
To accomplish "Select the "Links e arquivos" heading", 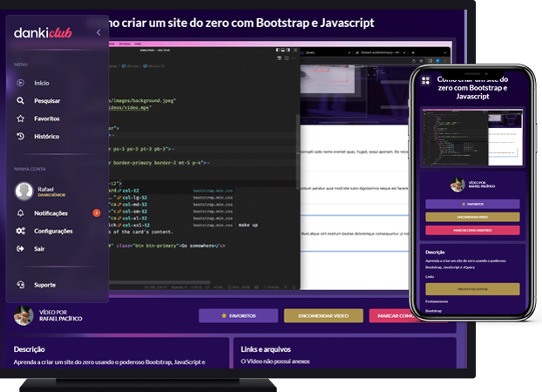I will tap(266, 349).
